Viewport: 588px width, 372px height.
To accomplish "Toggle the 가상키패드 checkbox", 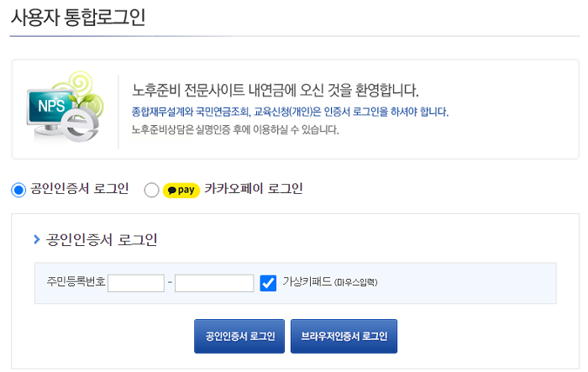I will (x=268, y=283).
